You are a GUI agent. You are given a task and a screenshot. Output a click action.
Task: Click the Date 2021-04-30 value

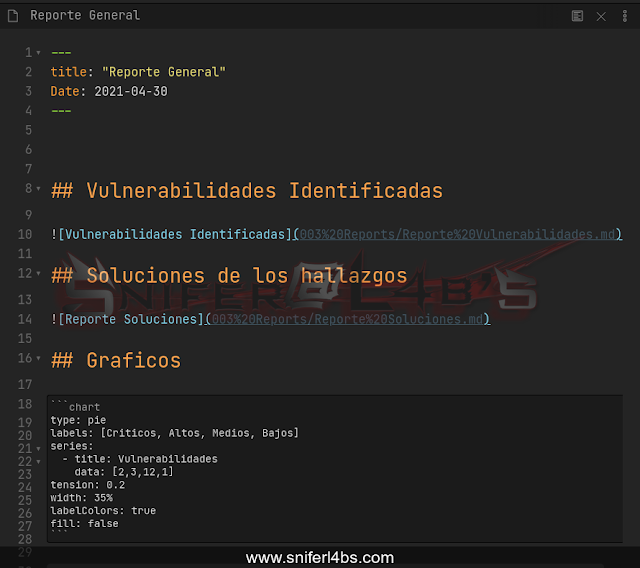click(x=131, y=91)
